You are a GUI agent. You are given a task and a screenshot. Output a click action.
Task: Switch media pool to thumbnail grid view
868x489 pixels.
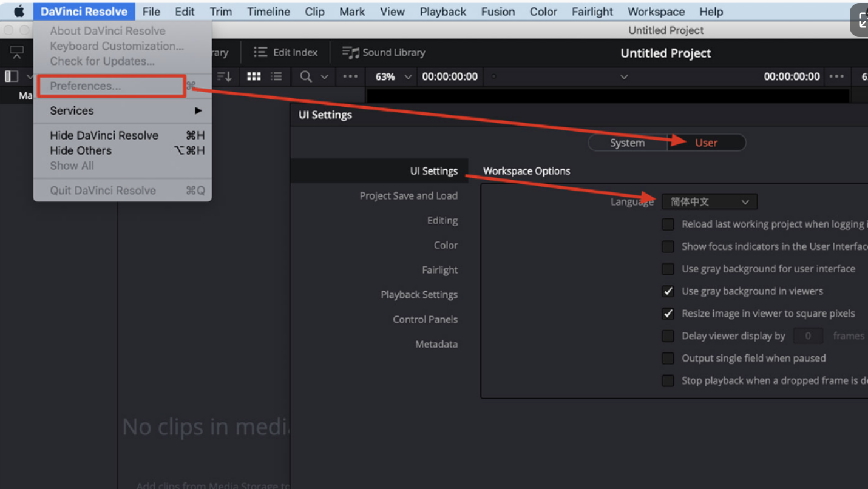click(x=254, y=76)
